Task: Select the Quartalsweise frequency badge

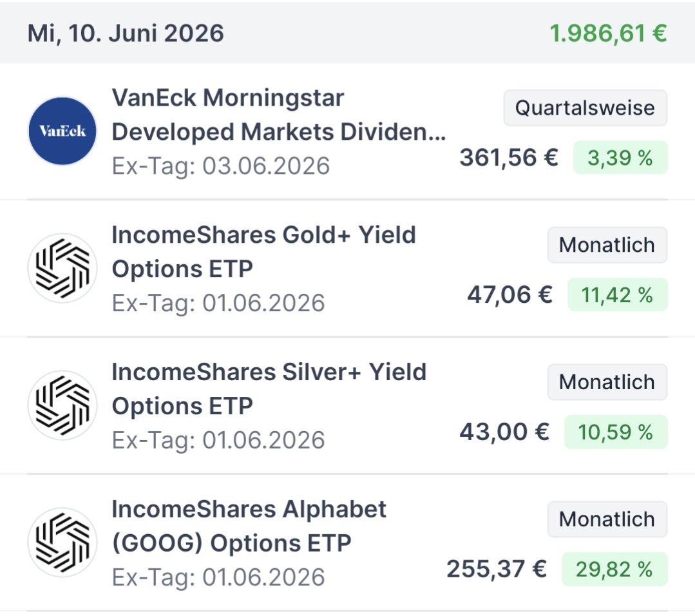Action: point(585,108)
